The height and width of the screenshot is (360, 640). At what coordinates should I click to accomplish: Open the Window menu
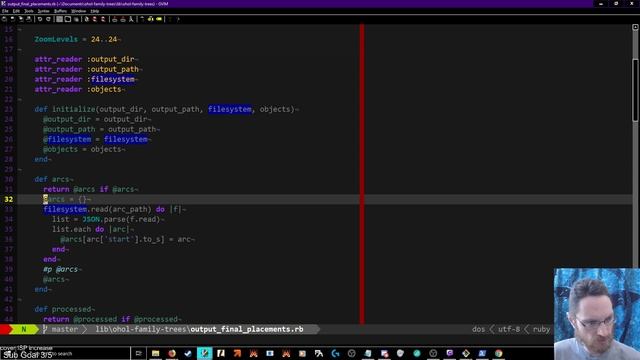click(79, 11)
